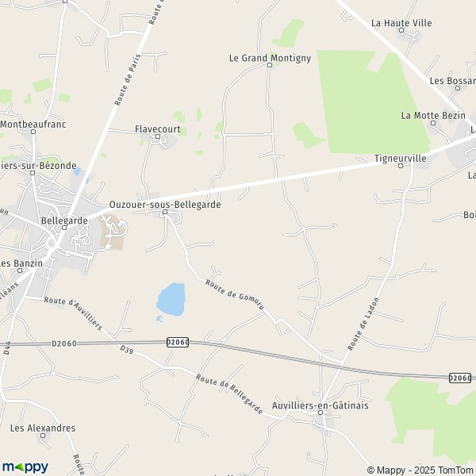
Task: Select the Ouzouer-sous-Bellegarde place marker
Action: click(165, 212)
